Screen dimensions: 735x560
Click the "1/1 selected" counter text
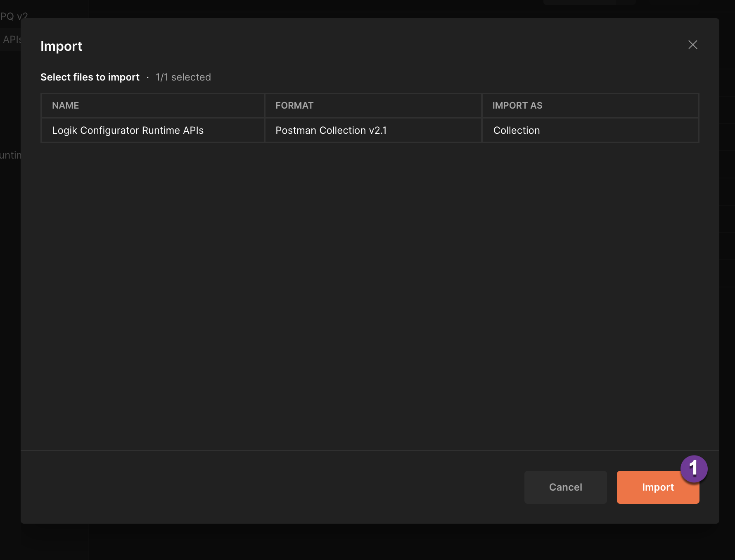pyautogui.click(x=183, y=77)
